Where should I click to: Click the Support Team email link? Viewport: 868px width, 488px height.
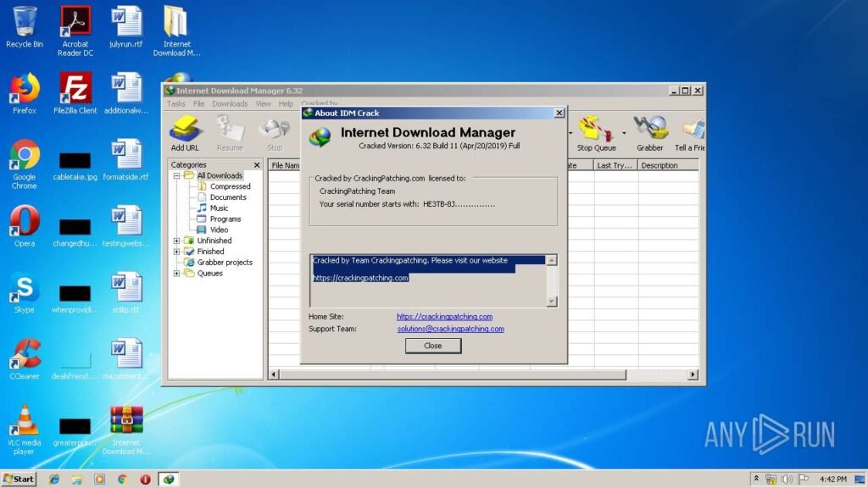451,329
